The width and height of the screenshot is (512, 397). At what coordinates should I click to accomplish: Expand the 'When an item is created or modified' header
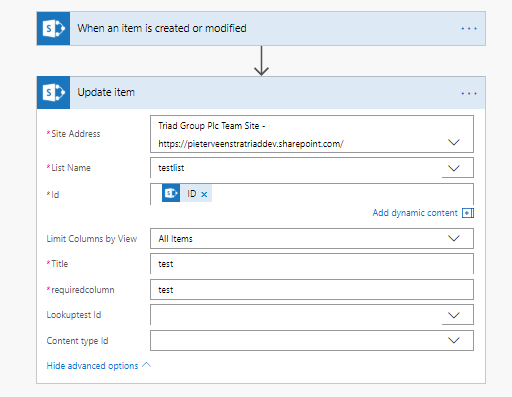click(261, 28)
